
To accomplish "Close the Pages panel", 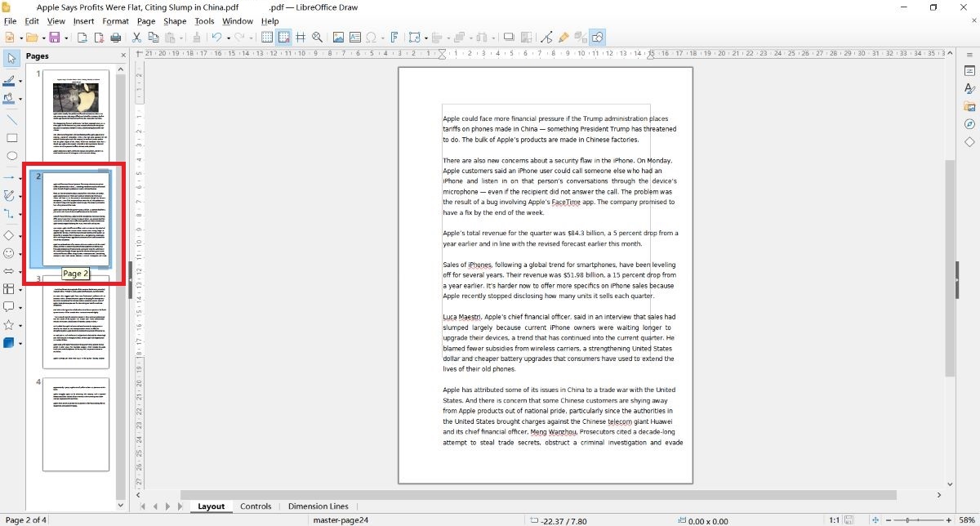I will (x=123, y=56).
